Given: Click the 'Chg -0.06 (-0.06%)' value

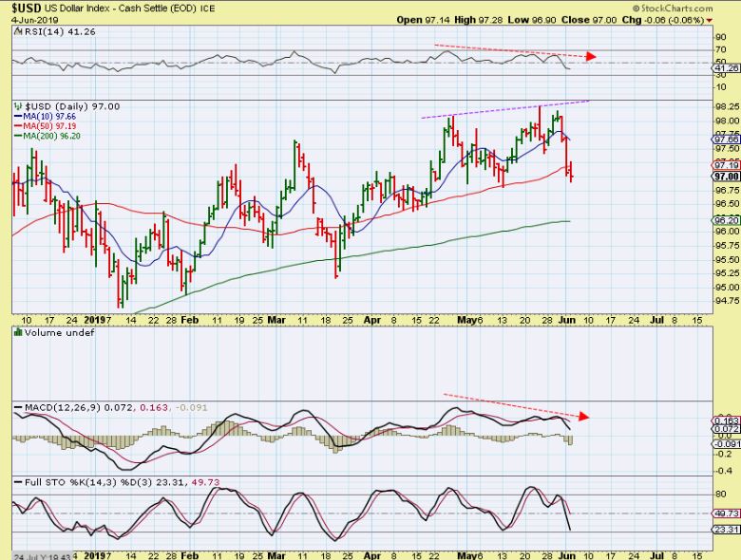Looking at the screenshot, I should click(662, 20).
